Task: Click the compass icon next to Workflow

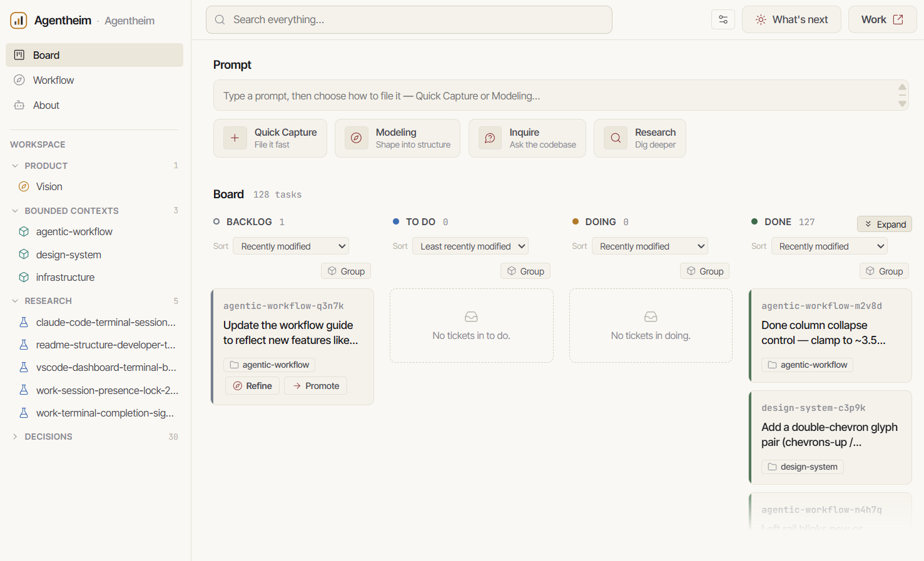Action: 19,80
